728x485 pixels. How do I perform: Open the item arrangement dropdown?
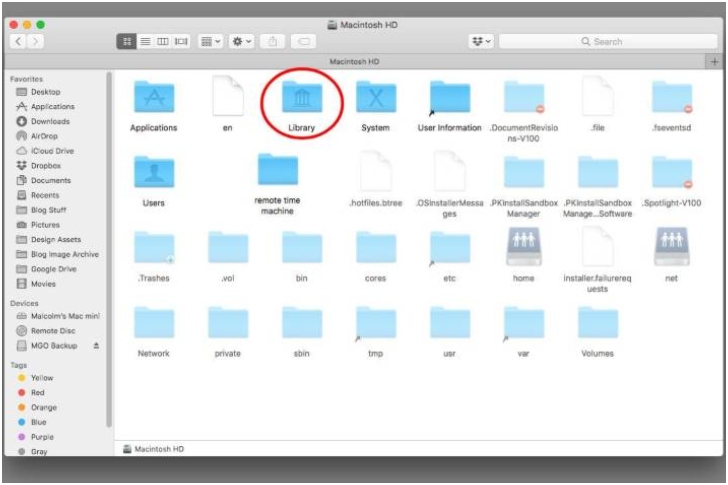click(210, 41)
